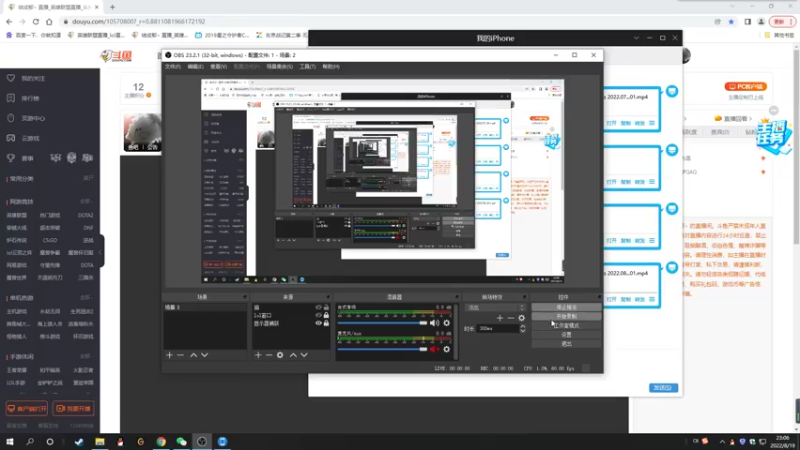Open Chrome from the Windows taskbar
800x450 pixels.
click(x=161, y=442)
